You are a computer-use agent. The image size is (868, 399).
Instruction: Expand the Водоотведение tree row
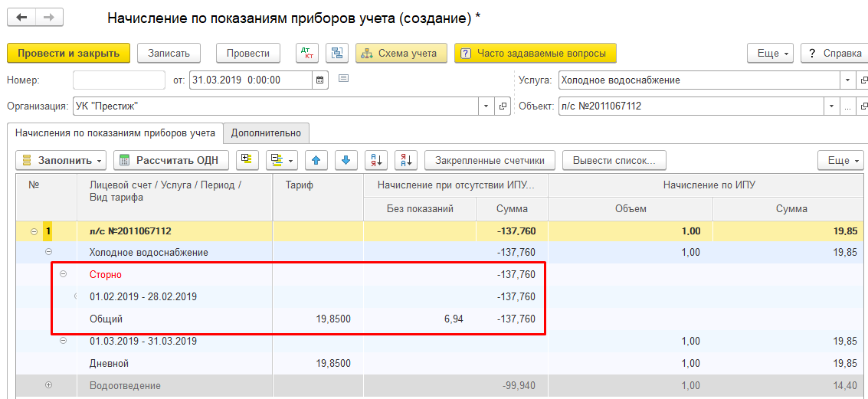tap(48, 385)
